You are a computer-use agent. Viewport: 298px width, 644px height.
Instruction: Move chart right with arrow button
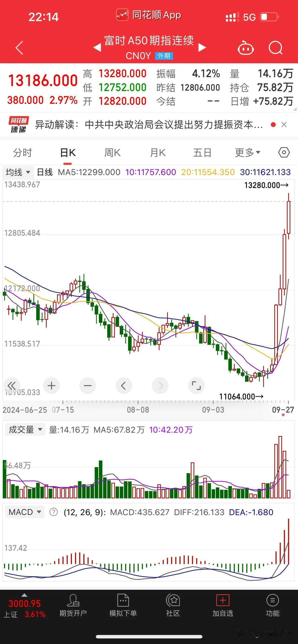pyautogui.click(x=160, y=386)
